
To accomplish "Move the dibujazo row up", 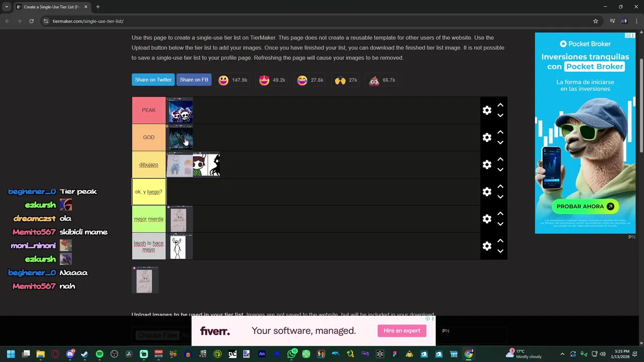I will tap(500, 159).
